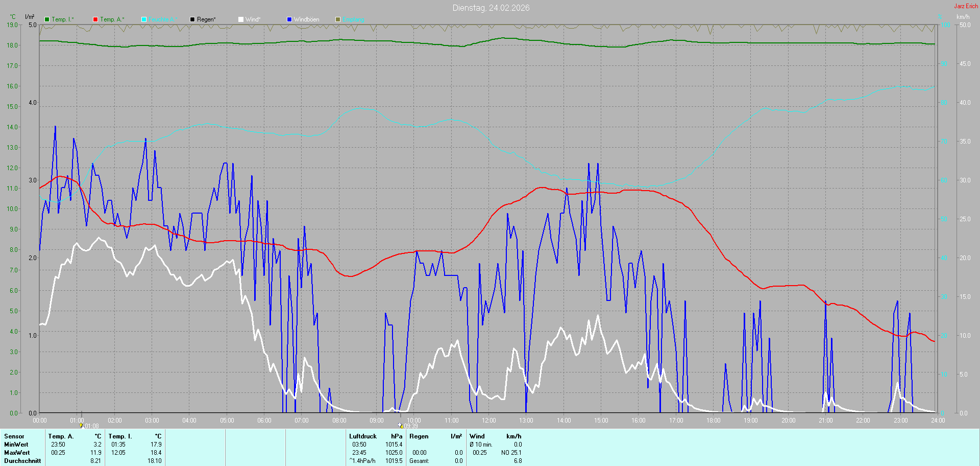Viewport: 980px width, 466px height.
Task: Click the 'Ø 10 min.' wind label
Action: coord(481,445)
